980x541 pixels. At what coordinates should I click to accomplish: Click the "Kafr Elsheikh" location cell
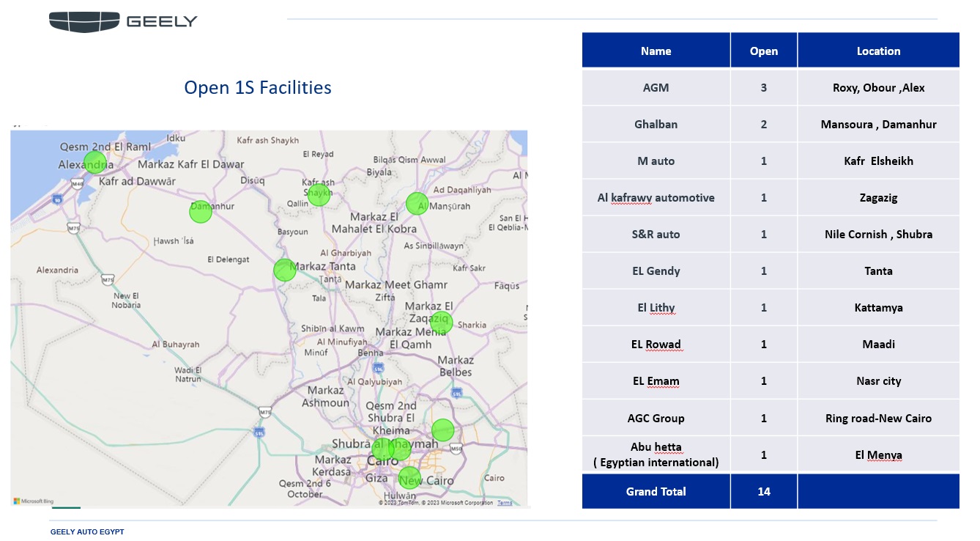878,161
